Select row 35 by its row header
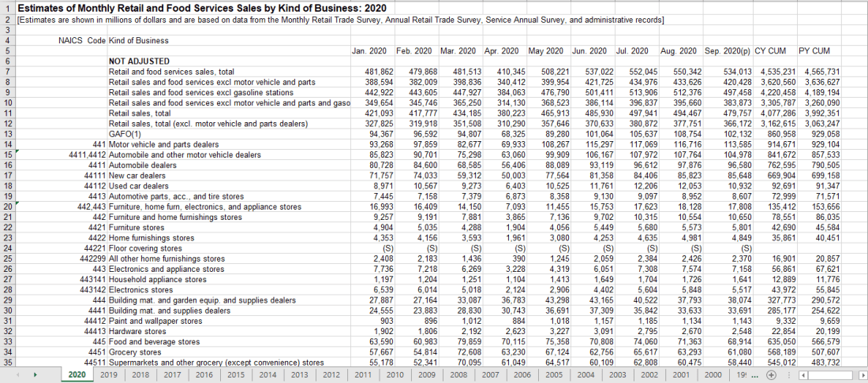Image resolution: width=868 pixels, height=383 pixels. pos(6,363)
